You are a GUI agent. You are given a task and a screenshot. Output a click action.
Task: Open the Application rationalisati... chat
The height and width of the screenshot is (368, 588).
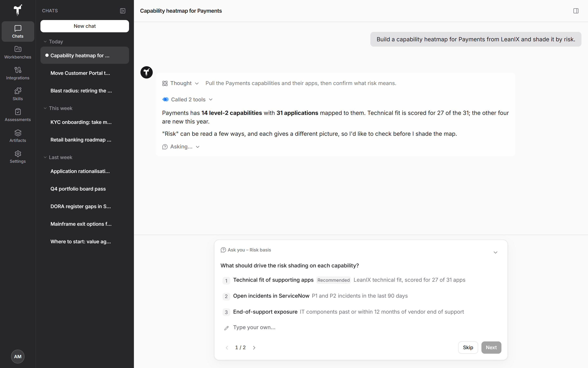point(85,171)
